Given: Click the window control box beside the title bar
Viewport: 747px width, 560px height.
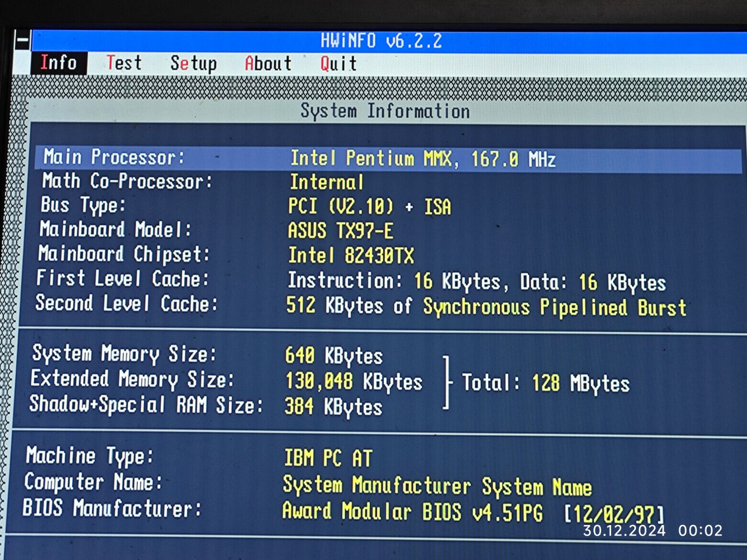Looking at the screenshot, I should 22,41.
